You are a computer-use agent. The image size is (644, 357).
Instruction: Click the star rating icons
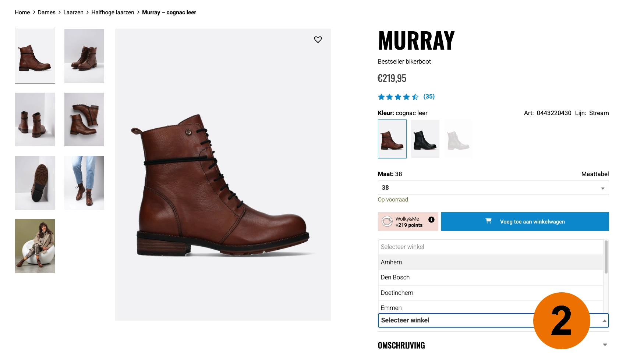398,97
